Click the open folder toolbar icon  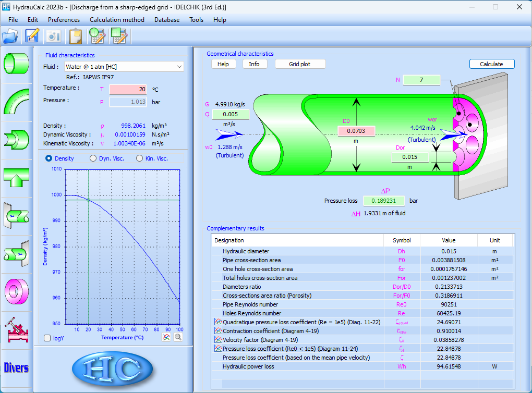pyautogui.click(x=10, y=36)
